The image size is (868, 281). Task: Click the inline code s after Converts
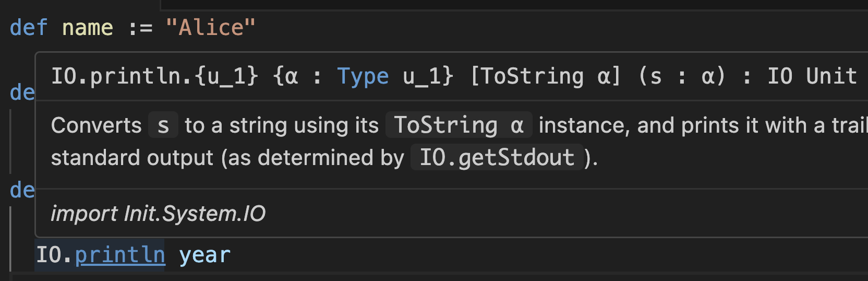pos(163,125)
